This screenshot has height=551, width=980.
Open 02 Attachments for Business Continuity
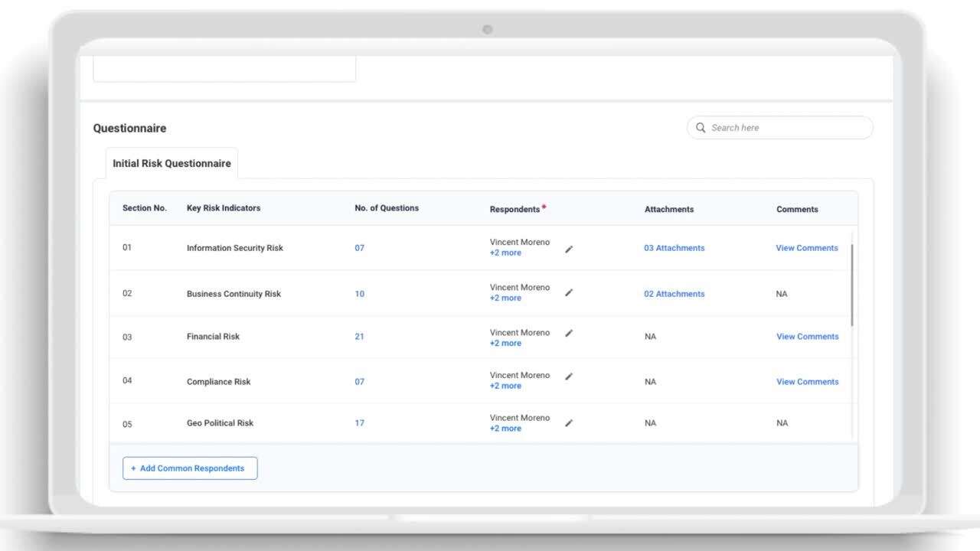click(x=674, y=294)
